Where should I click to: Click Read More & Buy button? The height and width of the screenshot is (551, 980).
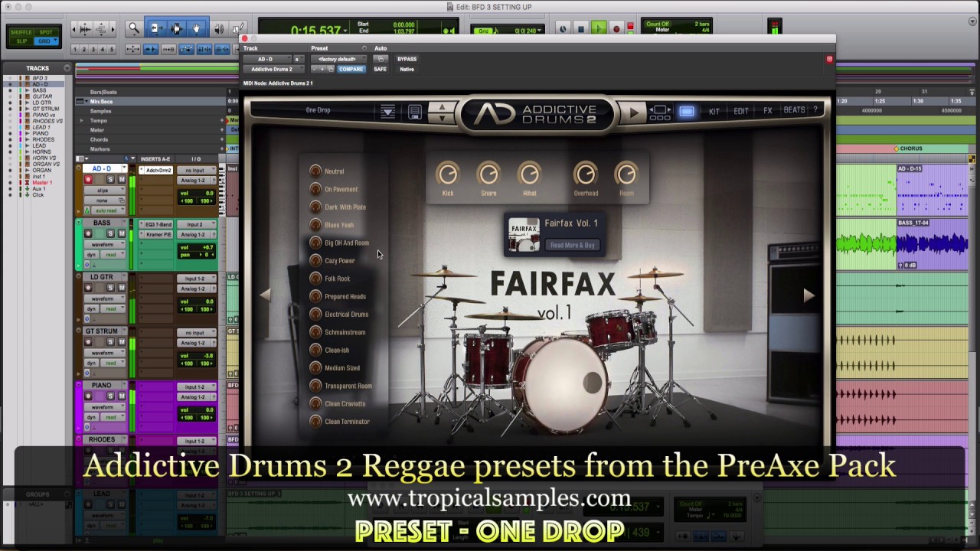pyautogui.click(x=572, y=245)
